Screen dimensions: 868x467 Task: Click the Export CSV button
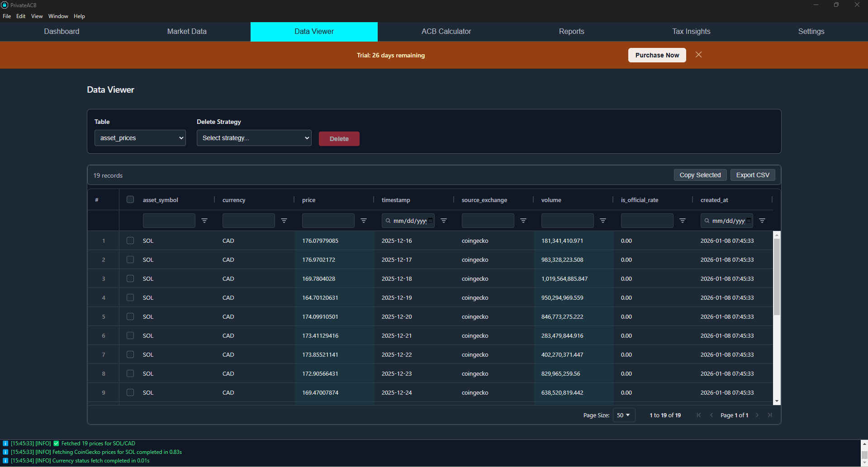pyautogui.click(x=753, y=175)
